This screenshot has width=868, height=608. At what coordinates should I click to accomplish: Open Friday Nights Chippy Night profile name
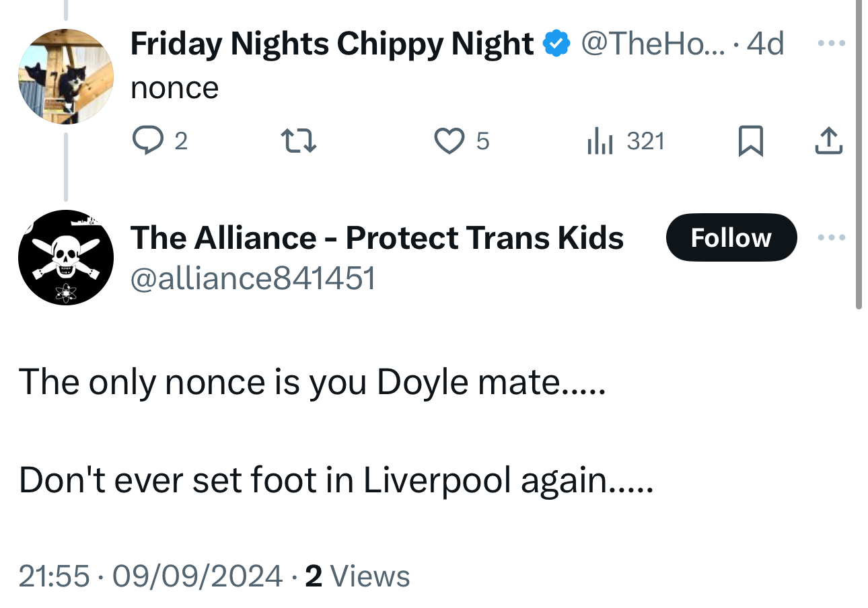pos(332,44)
